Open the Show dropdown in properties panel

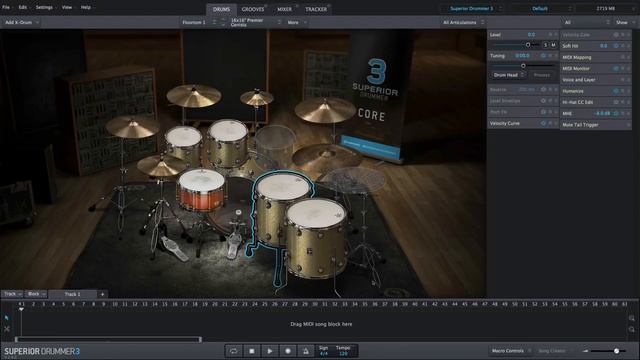625,22
